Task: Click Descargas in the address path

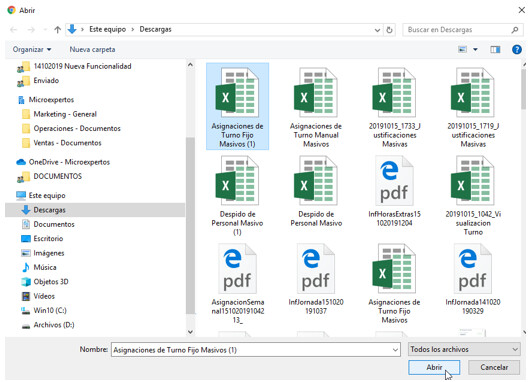Action: pos(156,29)
